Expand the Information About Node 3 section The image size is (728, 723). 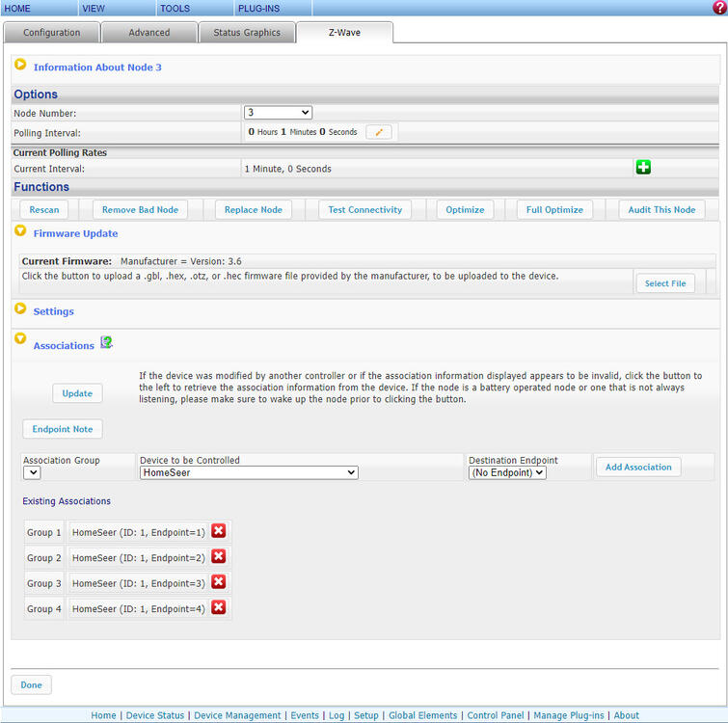pos(20,66)
